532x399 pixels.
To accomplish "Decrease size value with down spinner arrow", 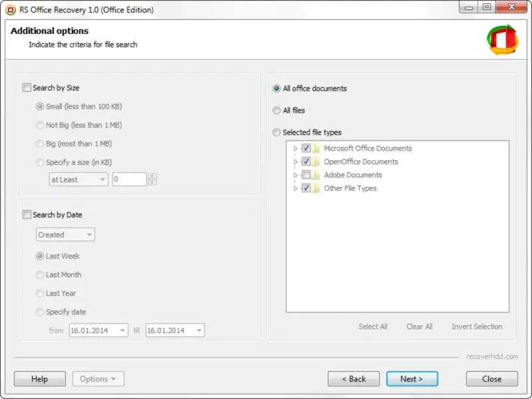I will 152,182.
